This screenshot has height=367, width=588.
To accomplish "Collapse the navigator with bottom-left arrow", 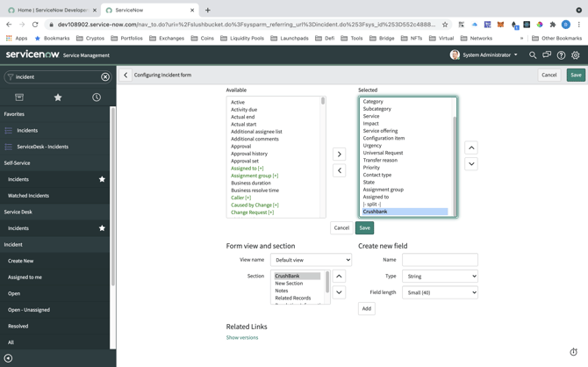I will [x=8, y=358].
